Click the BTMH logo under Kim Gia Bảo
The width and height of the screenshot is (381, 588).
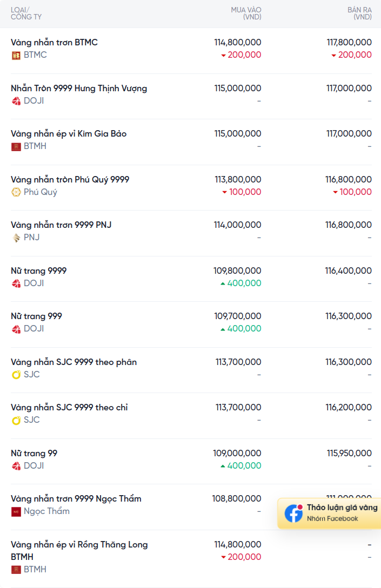coord(16,147)
